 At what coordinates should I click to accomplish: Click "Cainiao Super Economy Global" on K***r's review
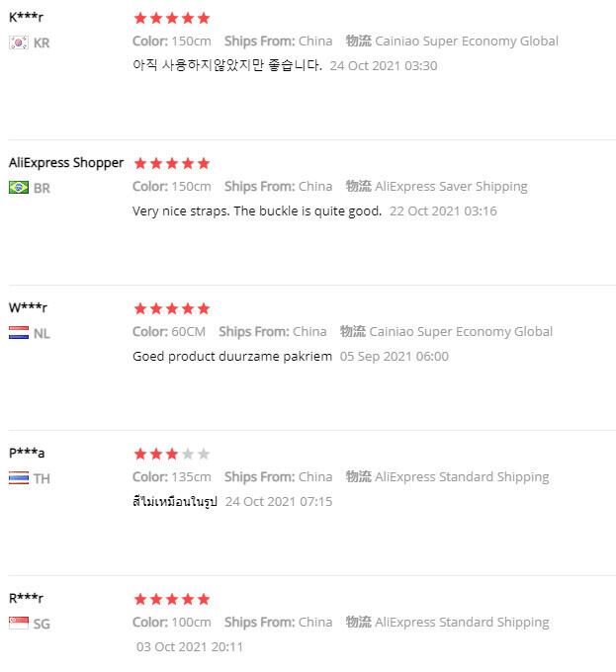click(466, 41)
